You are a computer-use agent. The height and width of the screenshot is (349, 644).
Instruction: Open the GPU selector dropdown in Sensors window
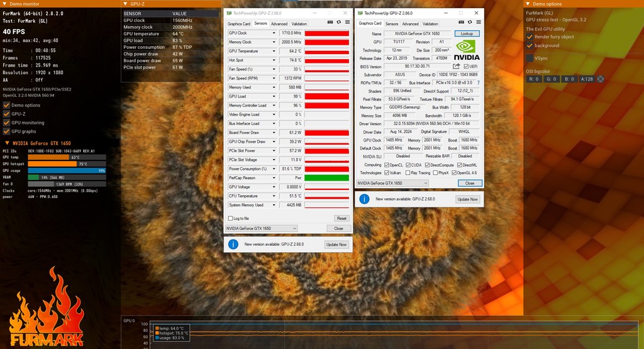(x=261, y=228)
